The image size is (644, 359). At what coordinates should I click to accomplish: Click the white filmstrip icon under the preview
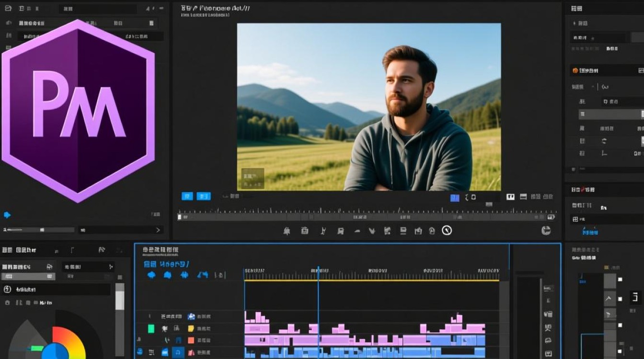tap(510, 197)
